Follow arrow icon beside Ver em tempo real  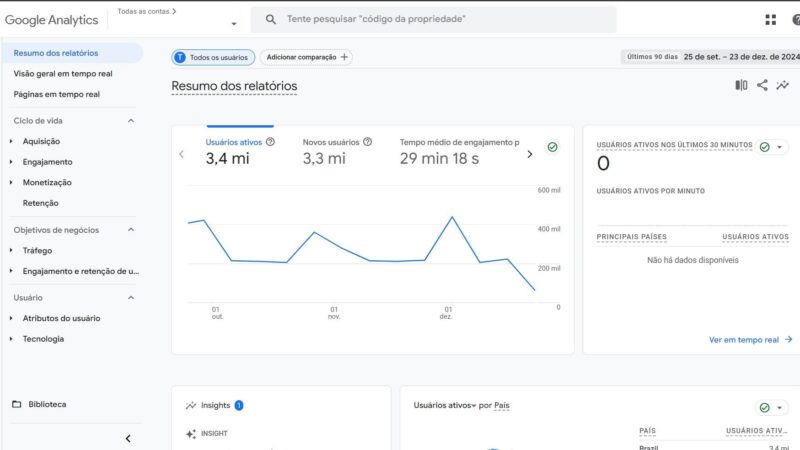(789, 339)
